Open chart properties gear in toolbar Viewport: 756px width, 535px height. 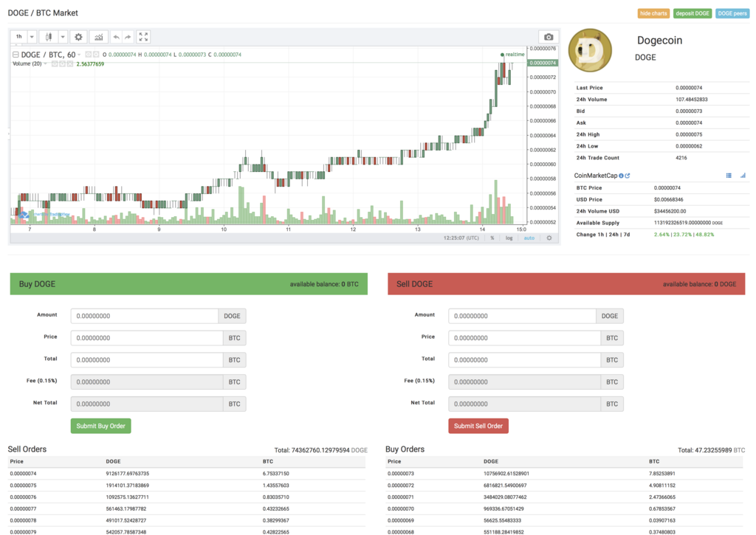[x=78, y=37]
